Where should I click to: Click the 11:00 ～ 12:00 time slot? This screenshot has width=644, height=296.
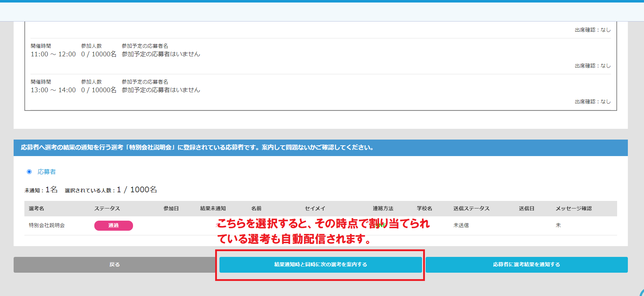point(53,54)
